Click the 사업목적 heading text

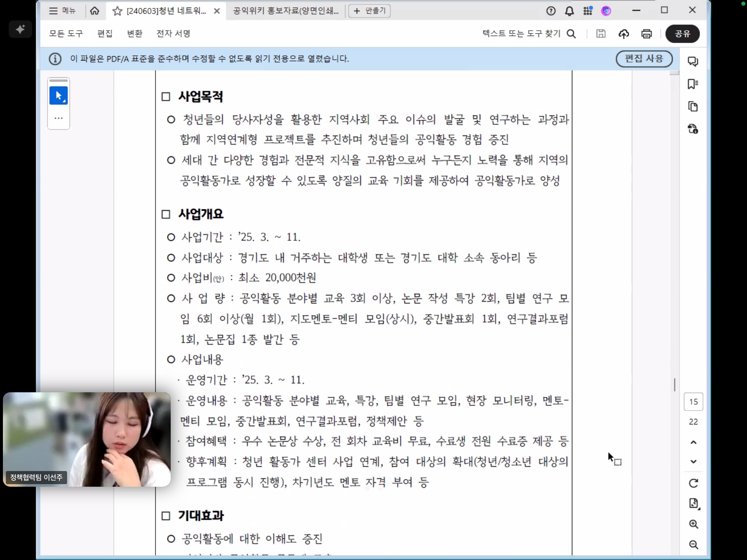pos(200,97)
